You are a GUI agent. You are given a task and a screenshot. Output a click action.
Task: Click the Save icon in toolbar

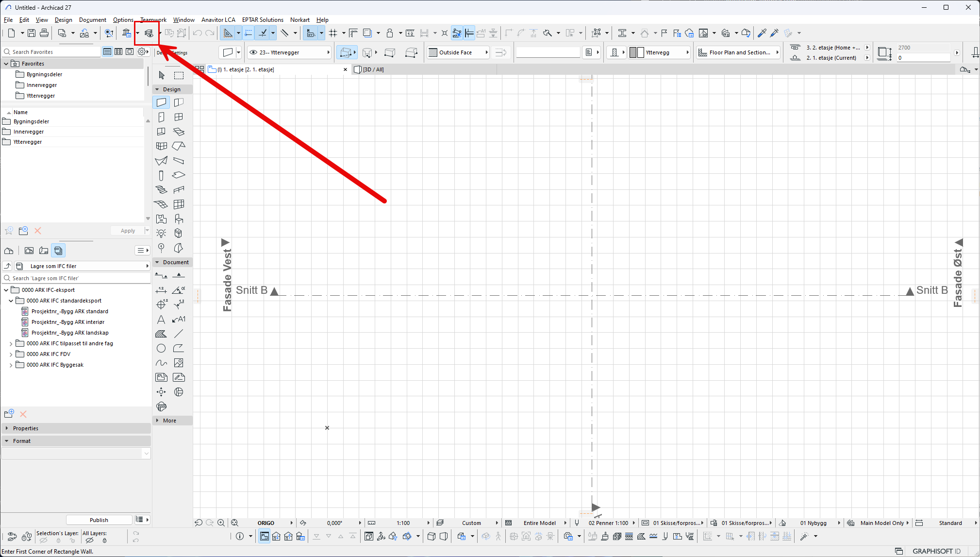(x=32, y=33)
